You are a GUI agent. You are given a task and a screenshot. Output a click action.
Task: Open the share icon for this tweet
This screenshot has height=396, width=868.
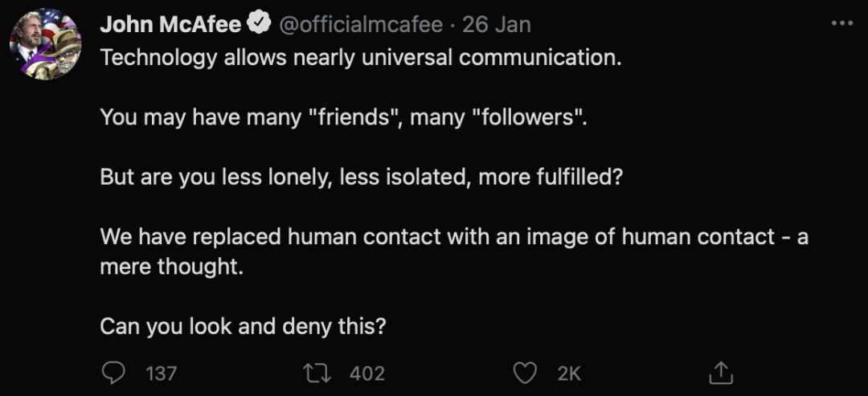721,373
